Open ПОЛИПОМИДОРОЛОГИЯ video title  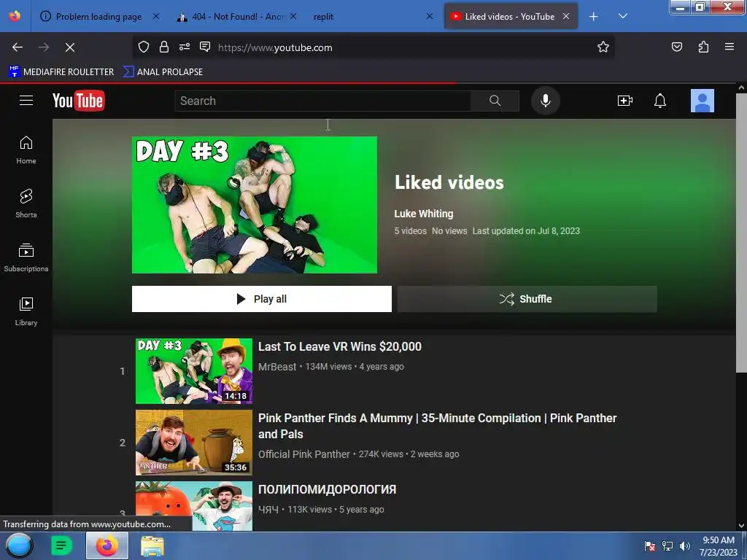[x=328, y=489]
